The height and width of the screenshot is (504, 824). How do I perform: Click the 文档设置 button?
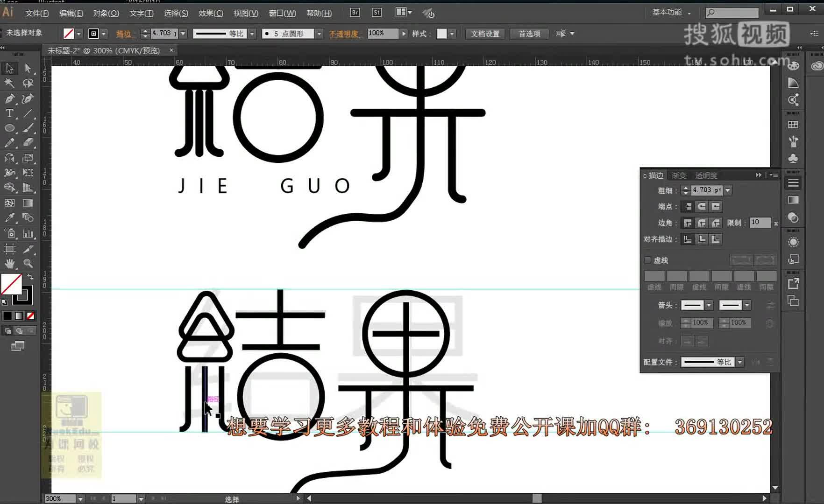click(484, 33)
